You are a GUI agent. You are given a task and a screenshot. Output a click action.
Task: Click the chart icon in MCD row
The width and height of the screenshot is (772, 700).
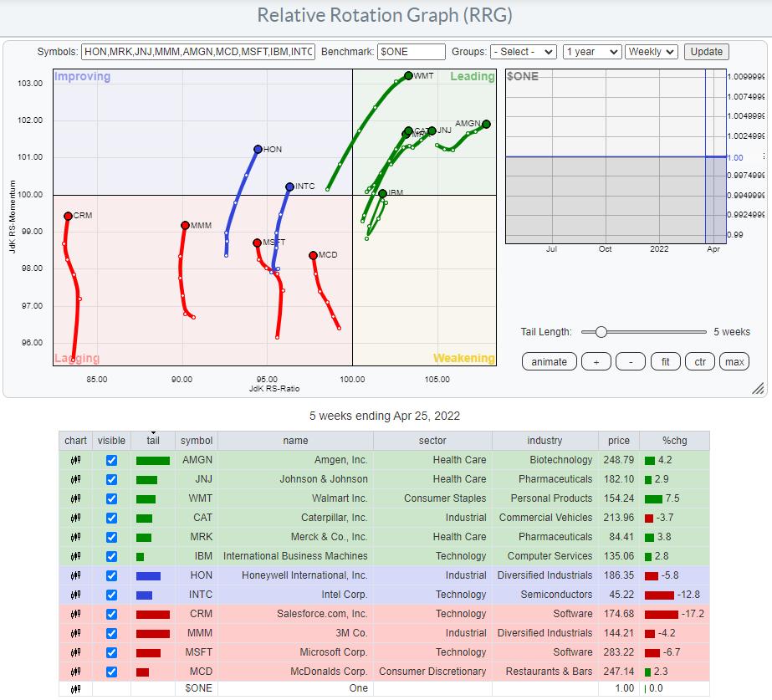(x=75, y=672)
